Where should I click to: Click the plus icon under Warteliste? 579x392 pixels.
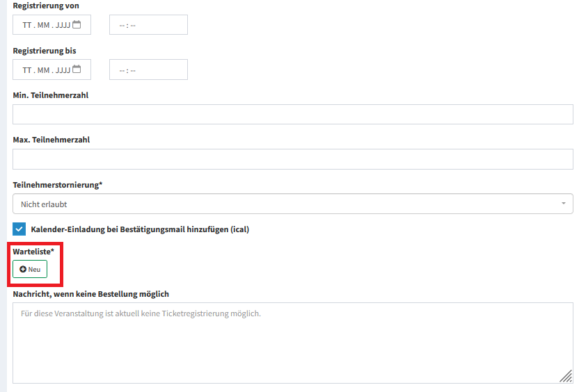point(23,269)
